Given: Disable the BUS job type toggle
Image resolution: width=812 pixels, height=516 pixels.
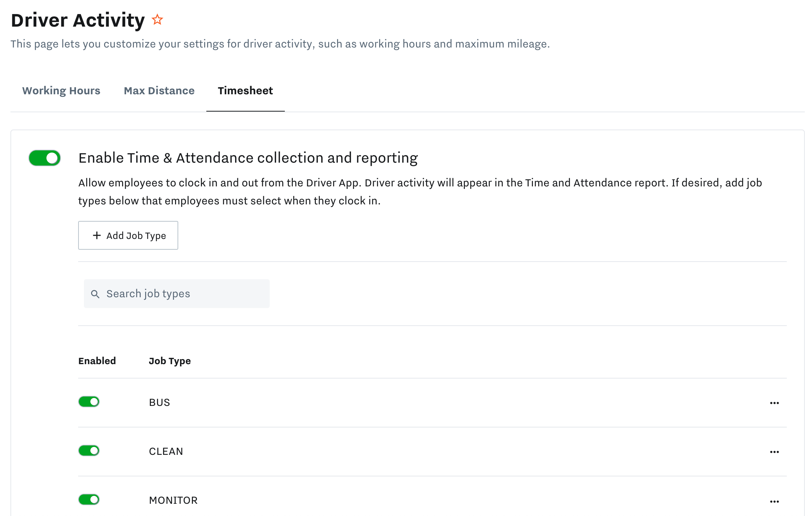Looking at the screenshot, I should coord(89,402).
